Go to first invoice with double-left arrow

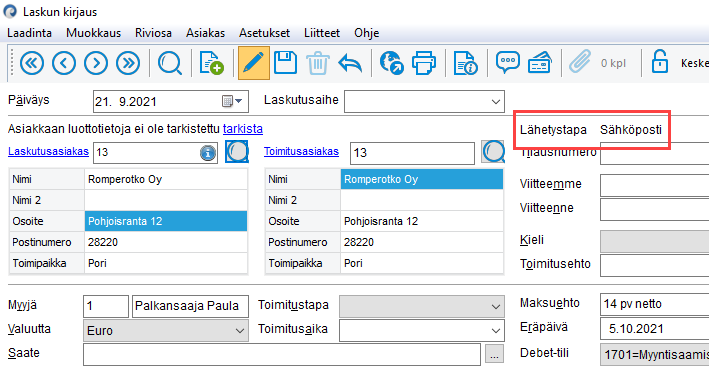31,63
